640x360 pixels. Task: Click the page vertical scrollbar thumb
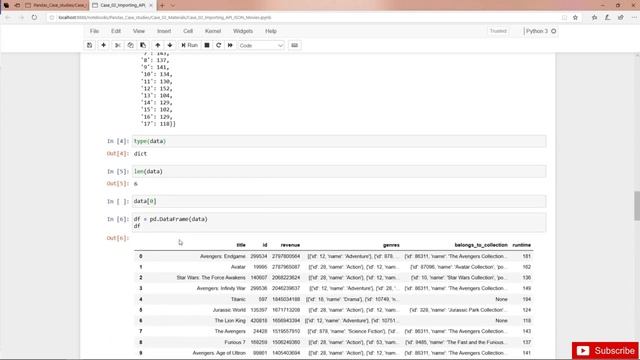click(637, 206)
